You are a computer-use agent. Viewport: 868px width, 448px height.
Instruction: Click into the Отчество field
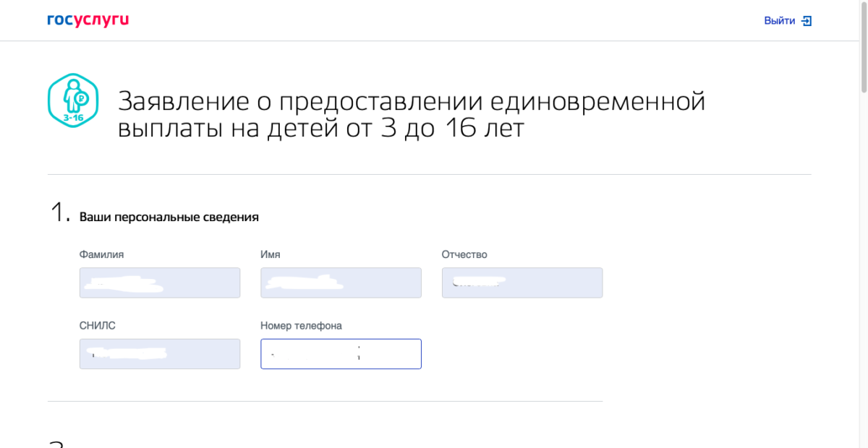[522, 283]
